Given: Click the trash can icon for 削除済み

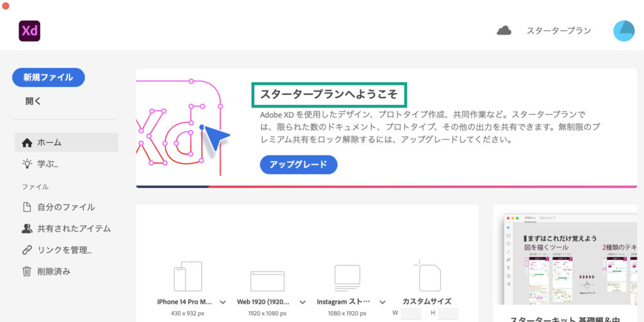Looking at the screenshot, I should (26, 271).
